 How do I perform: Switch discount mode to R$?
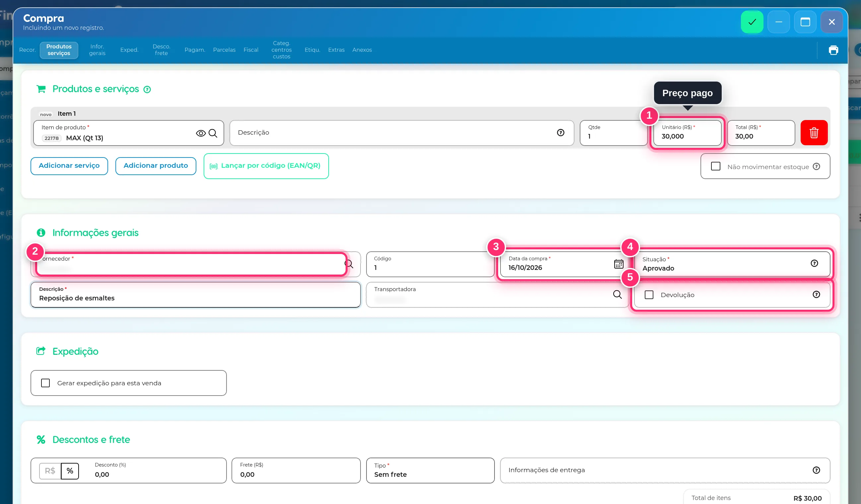pyautogui.click(x=50, y=471)
